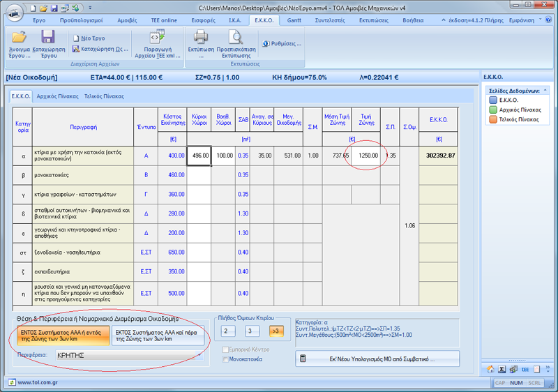Click quick-access computers transfer icon

coord(65,8)
